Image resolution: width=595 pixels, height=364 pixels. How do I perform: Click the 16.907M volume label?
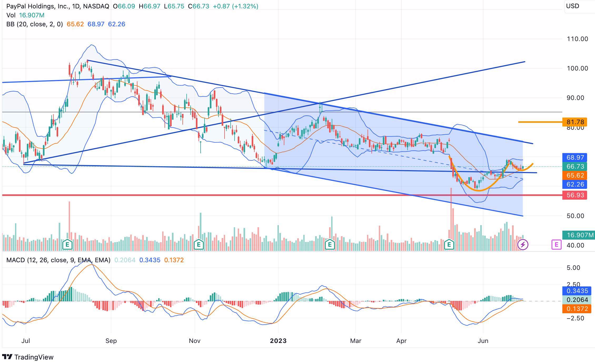tap(578, 235)
